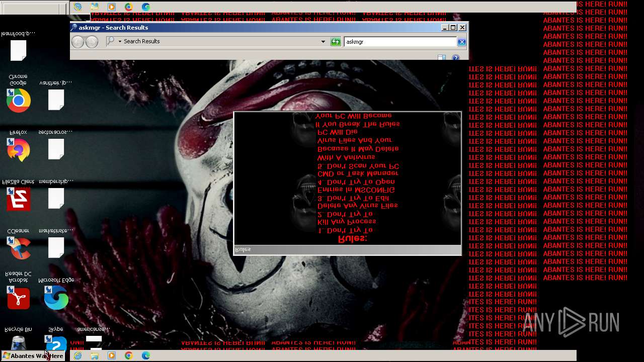The image size is (644, 362).
Task: Go back in the askmgr search window
Action: 77,42
